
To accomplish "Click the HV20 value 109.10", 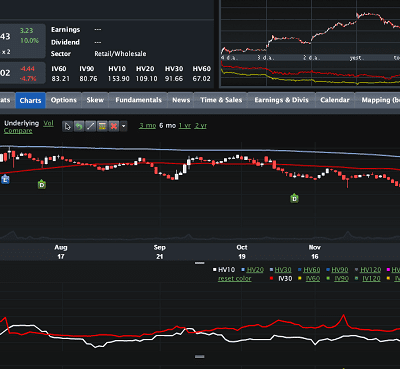I will coord(146,79).
